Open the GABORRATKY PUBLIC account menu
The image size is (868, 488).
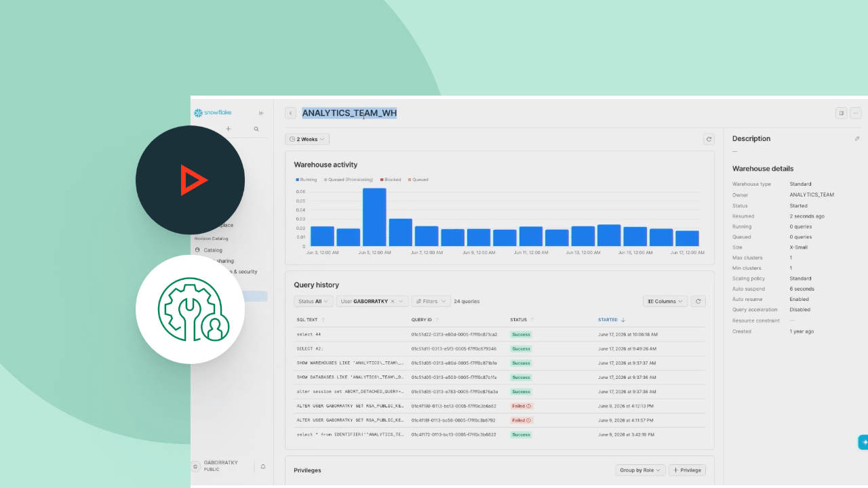[220, 466]
